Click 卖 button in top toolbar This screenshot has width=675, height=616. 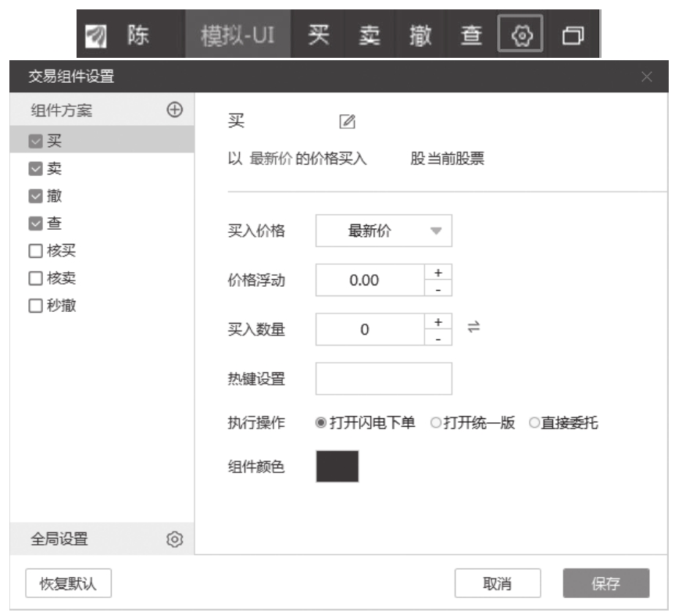tap(370, 35)
